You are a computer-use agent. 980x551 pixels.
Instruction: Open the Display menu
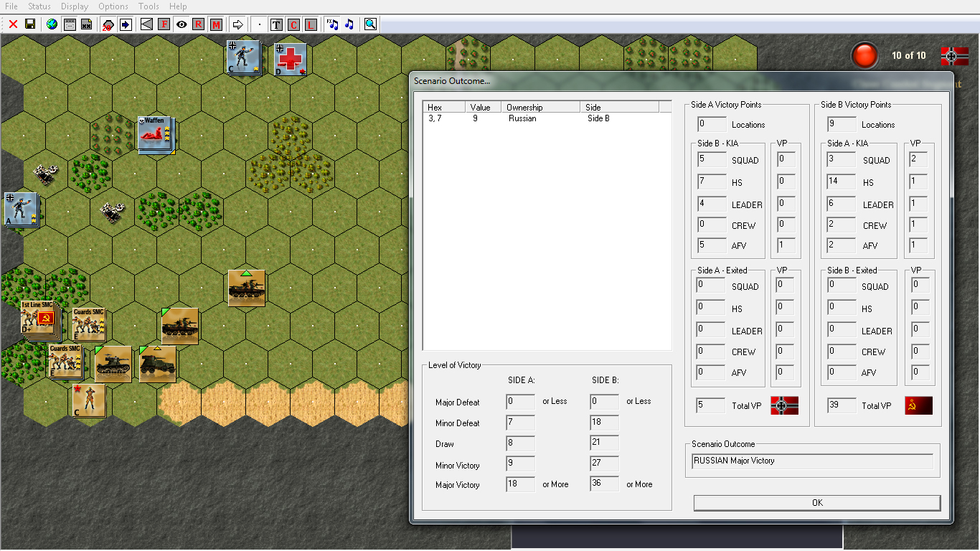point(75,6)
